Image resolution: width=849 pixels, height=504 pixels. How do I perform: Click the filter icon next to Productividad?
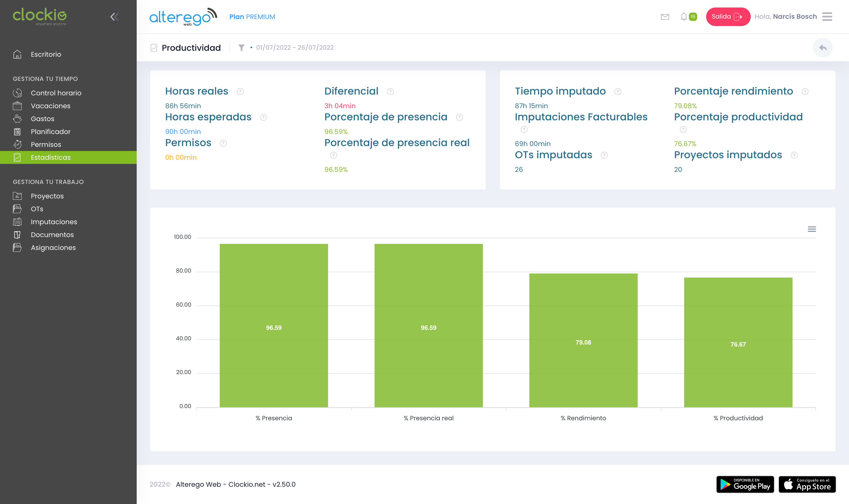[x=241, y=48]
